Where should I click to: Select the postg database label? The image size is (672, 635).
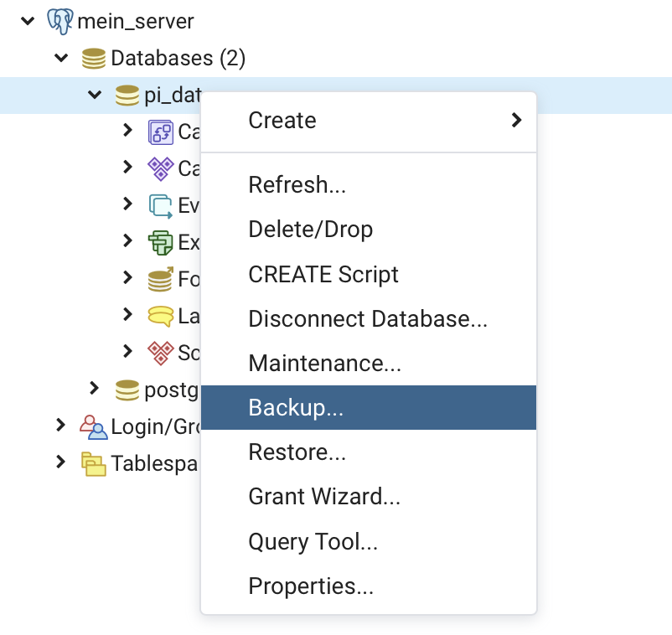pos(173,390)
